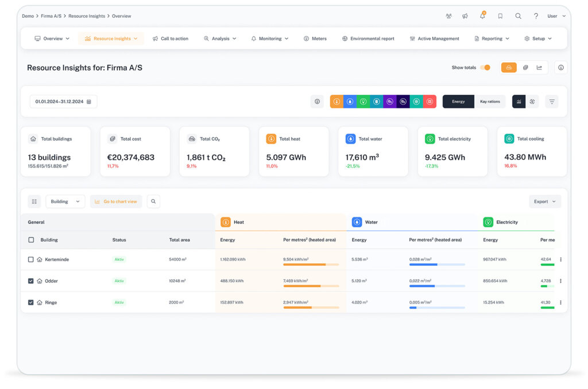The height and width of the screenshot is (389, 588).
Task: Click the filter settings icon
Action: click(552, 102)
